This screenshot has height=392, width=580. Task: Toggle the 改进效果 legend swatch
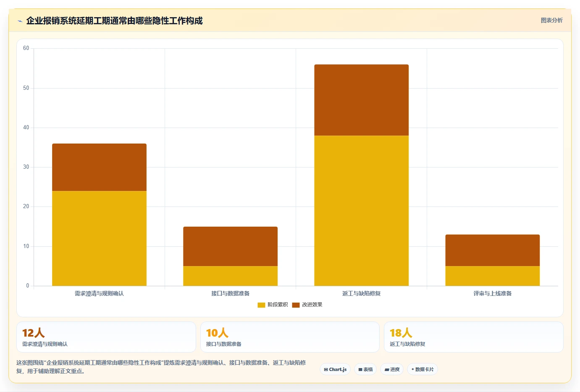296,305
